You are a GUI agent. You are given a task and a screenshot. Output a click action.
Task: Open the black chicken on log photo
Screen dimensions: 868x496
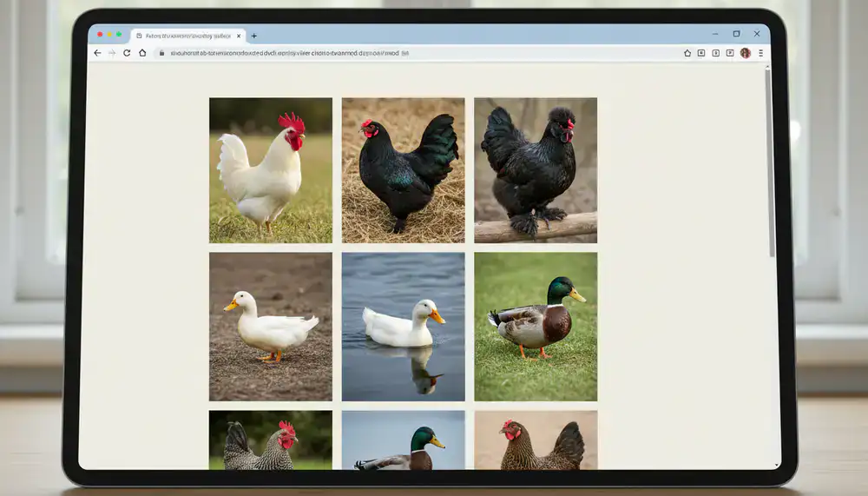[536, 170]
